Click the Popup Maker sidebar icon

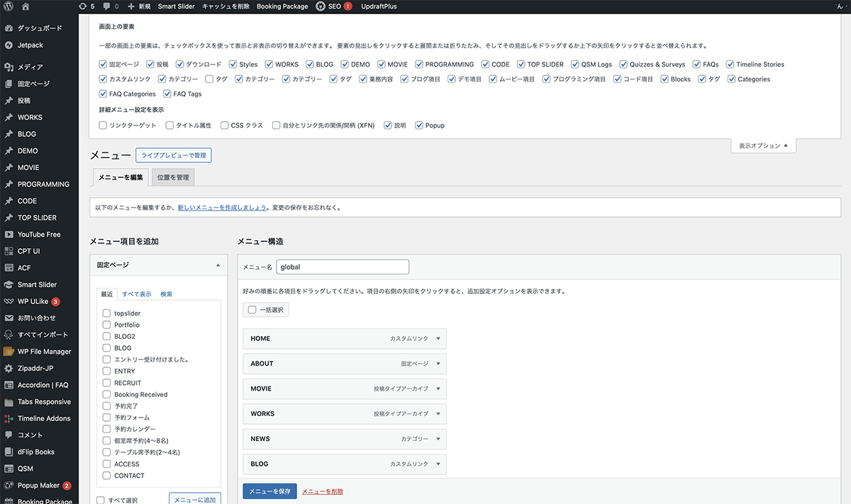coord(9,486)
